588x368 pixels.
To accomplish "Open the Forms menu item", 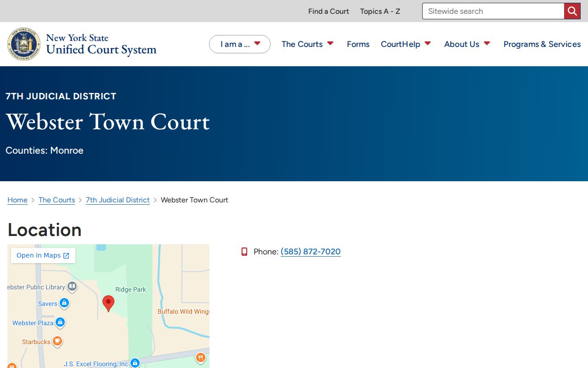I will 358,44.
